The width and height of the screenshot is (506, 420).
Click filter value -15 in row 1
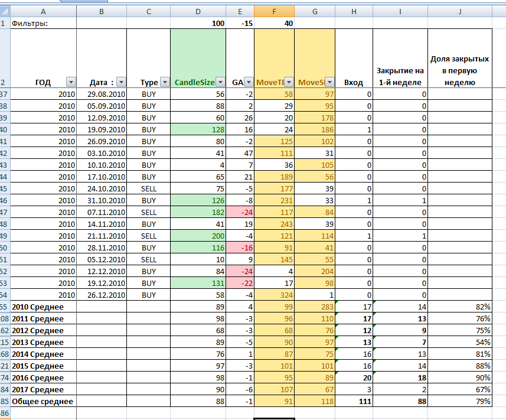[240, 23]
